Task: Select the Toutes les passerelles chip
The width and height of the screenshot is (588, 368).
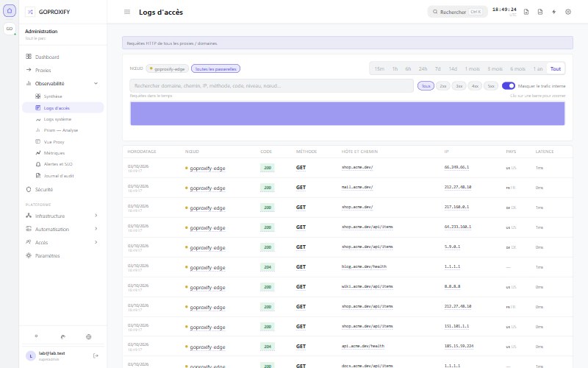Action: 215,68
